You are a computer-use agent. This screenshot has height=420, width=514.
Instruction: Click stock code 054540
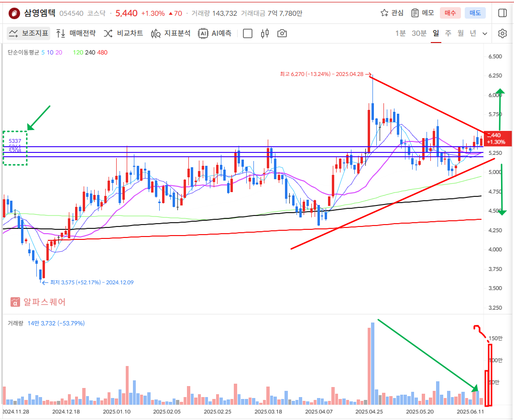71,13
